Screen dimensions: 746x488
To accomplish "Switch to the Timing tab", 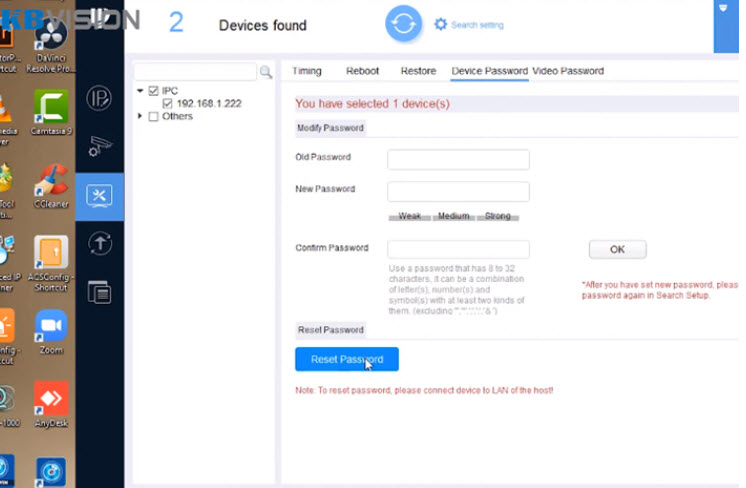I will 307,71.
